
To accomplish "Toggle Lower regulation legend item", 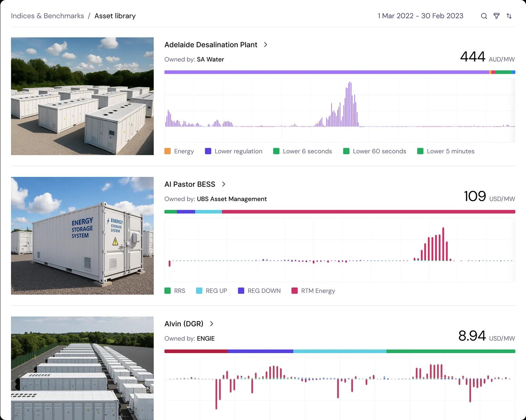I will click(234, 151).
